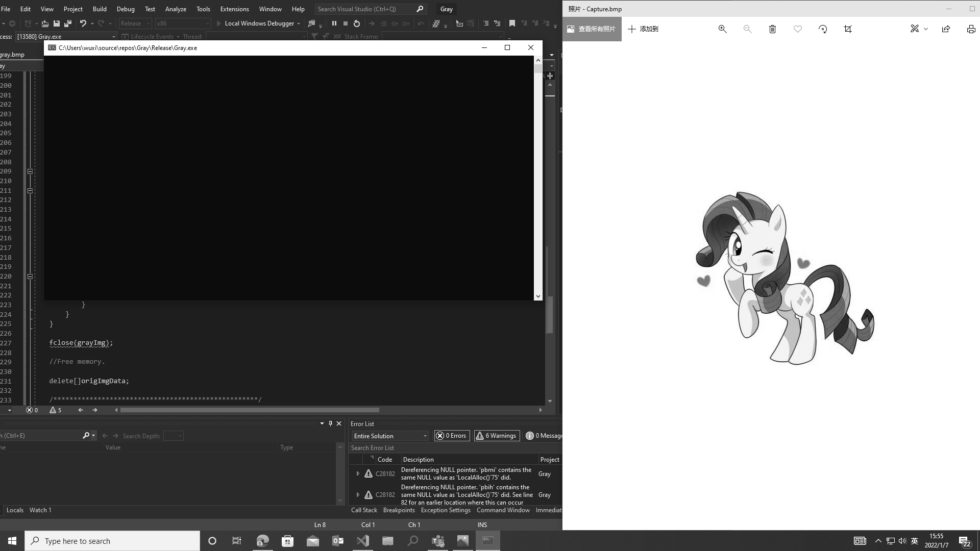Open the Analyze menu
980x551 pixels.
[176, 9]
